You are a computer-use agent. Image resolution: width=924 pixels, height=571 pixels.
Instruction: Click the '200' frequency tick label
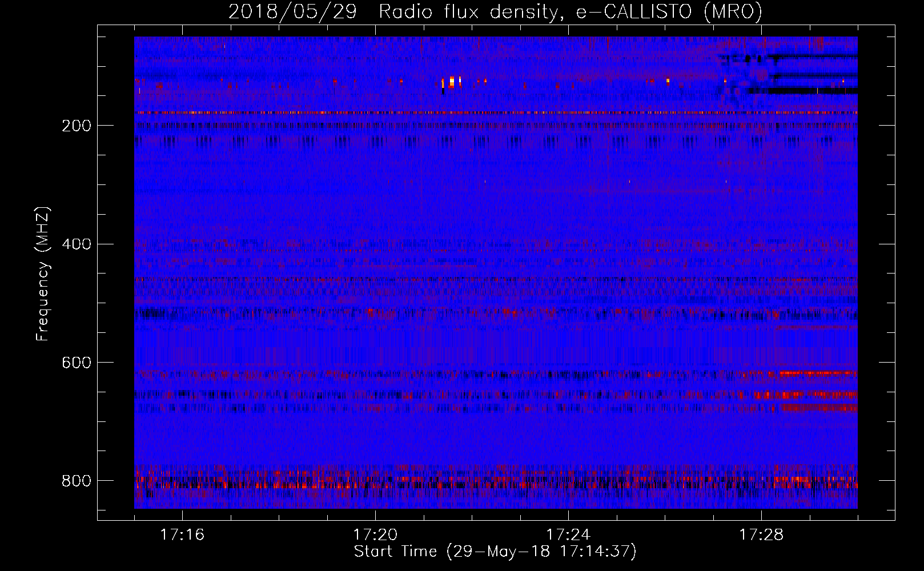coord(76,126)
